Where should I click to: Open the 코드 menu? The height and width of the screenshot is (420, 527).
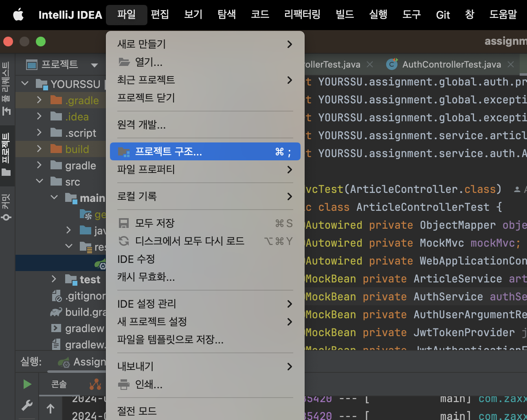coord(260,15)
